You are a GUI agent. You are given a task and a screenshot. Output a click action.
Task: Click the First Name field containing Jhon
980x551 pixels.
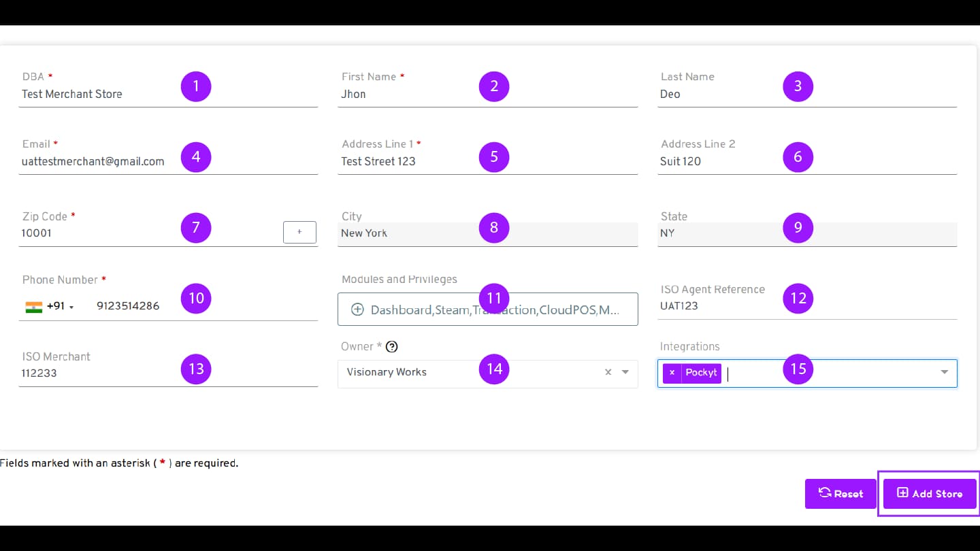[408, 95]
